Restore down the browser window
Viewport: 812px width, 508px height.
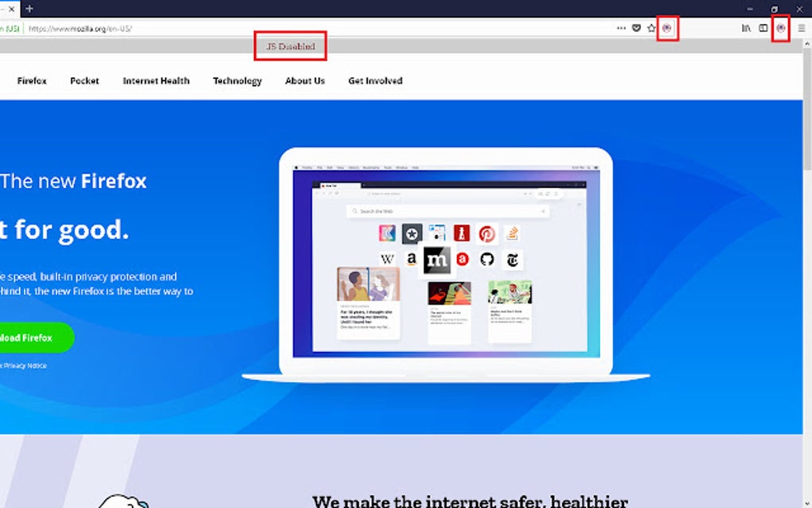pos(775,9)
